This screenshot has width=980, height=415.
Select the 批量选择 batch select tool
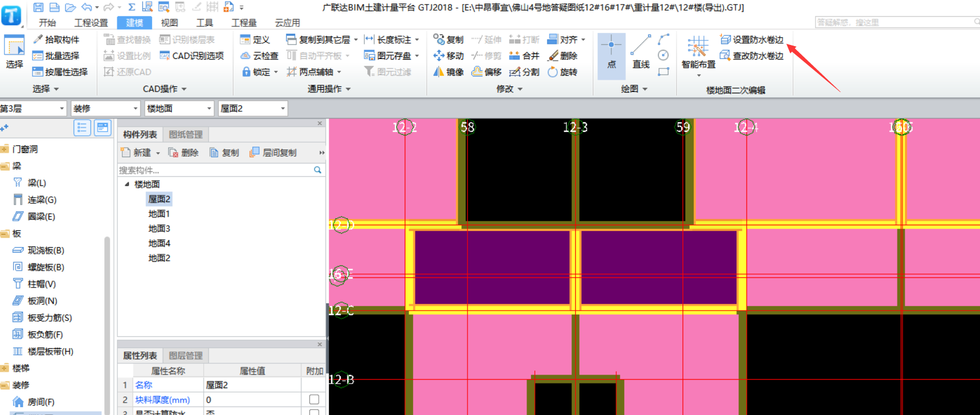[x=56, y=56]
